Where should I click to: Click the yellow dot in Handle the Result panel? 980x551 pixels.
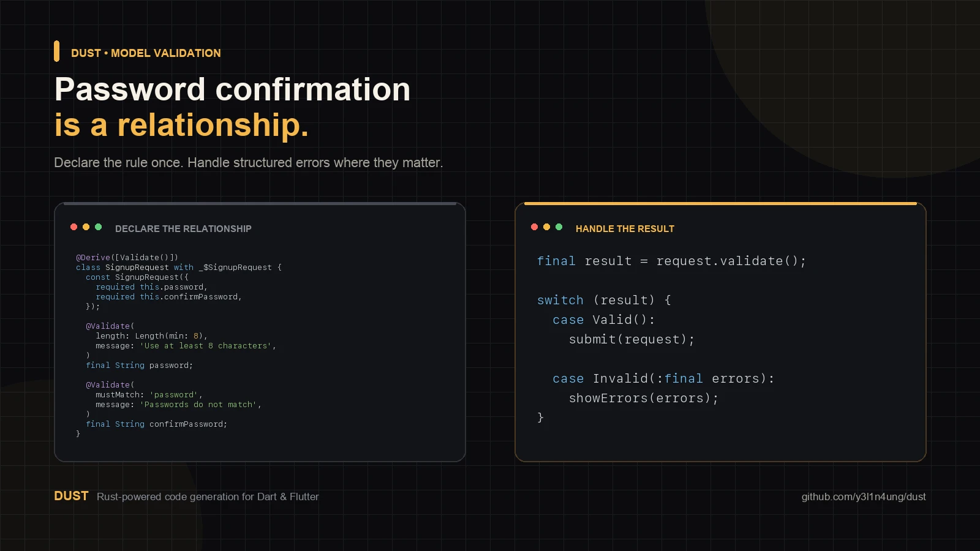[x=546, y=227]
